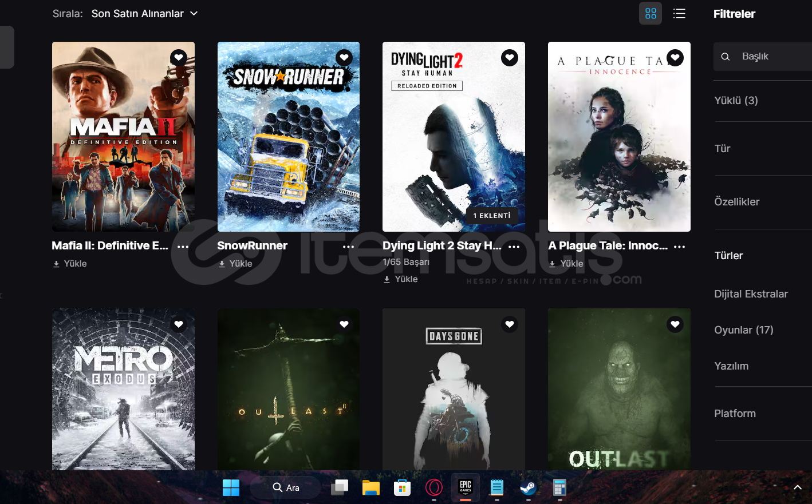Toggle favorite heart on green Outlast cover
Image resolution: width=812 pixels, height=504 pixels.
675,324
